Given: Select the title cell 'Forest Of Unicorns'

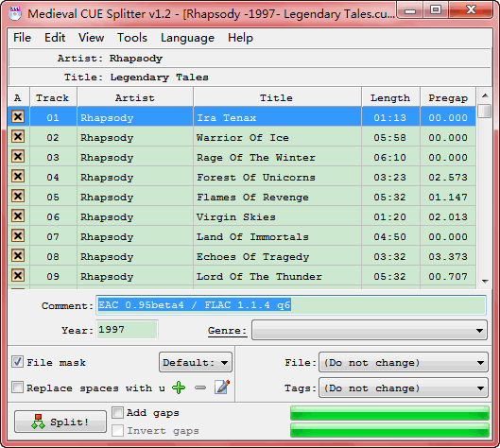Looking at the screenshot, I should click(x=277, y=176).
